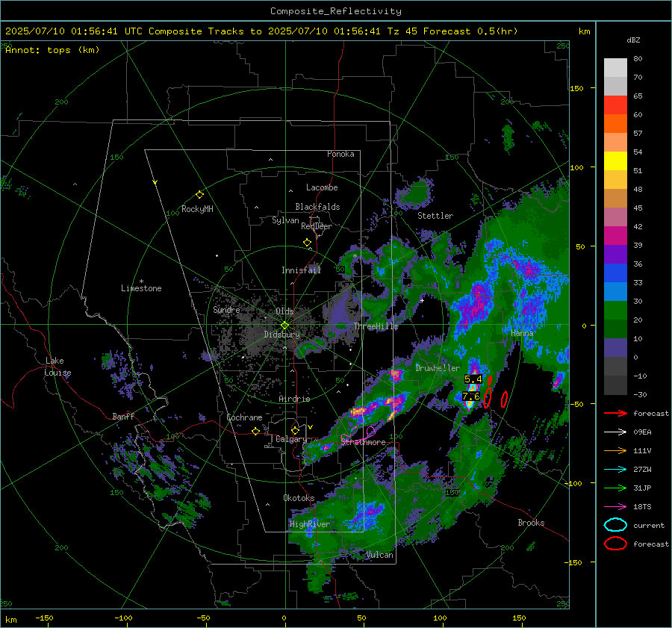Pick the magenta 39-42 dBZ color swatch
The image size is (672, 628).
click(x=615, y=236)
